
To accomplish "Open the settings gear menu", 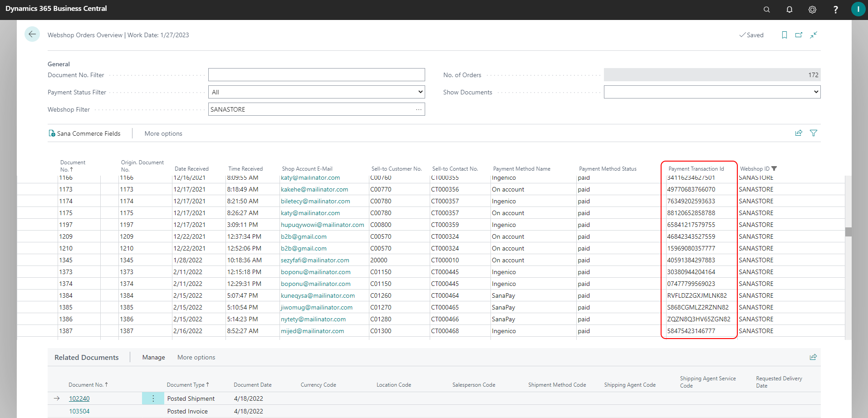I will pyautogui.click(x=812, y=10).
